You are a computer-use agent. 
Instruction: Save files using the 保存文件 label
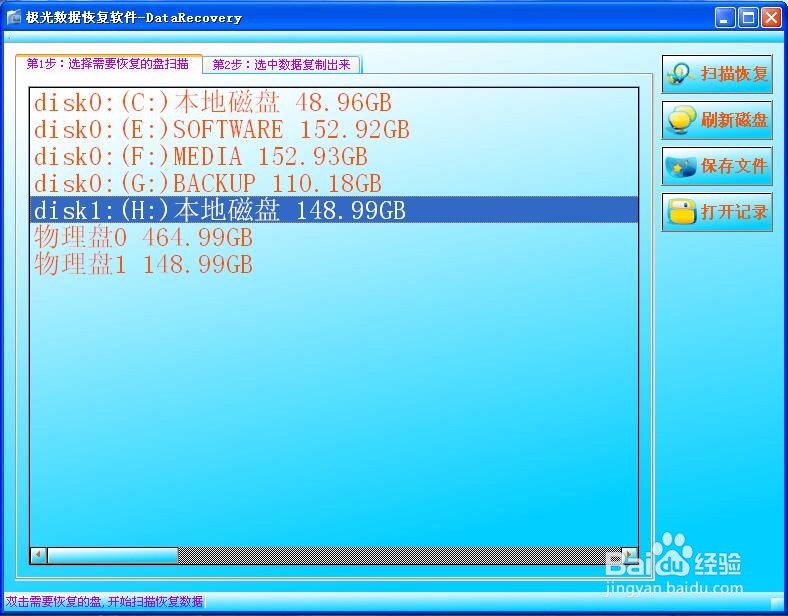point(734,166)
